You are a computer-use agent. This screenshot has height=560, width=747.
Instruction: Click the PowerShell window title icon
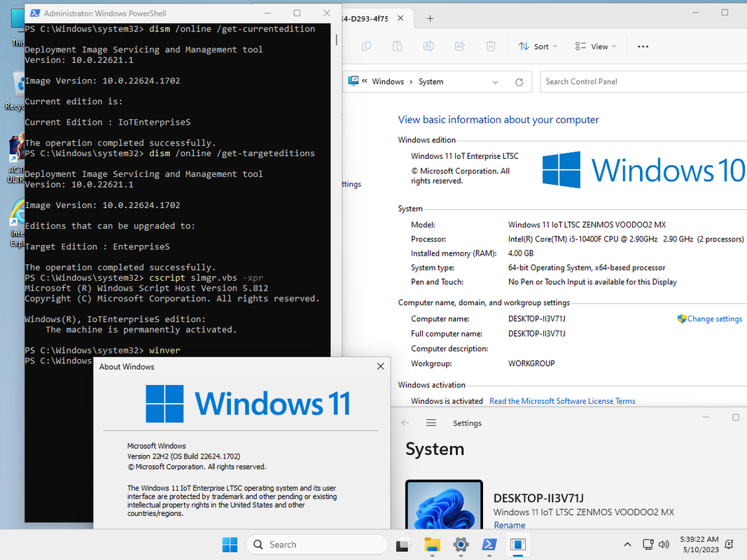click(x=35, y=13)
